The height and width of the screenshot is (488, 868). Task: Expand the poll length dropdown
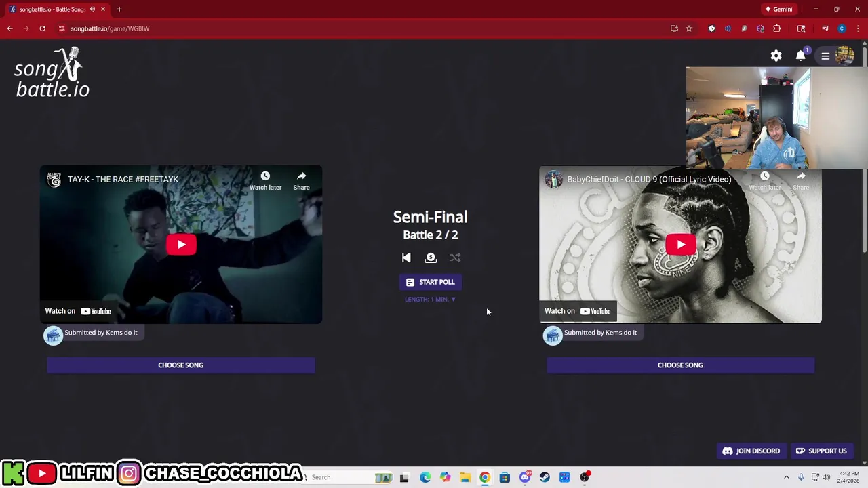click(430, 299)
